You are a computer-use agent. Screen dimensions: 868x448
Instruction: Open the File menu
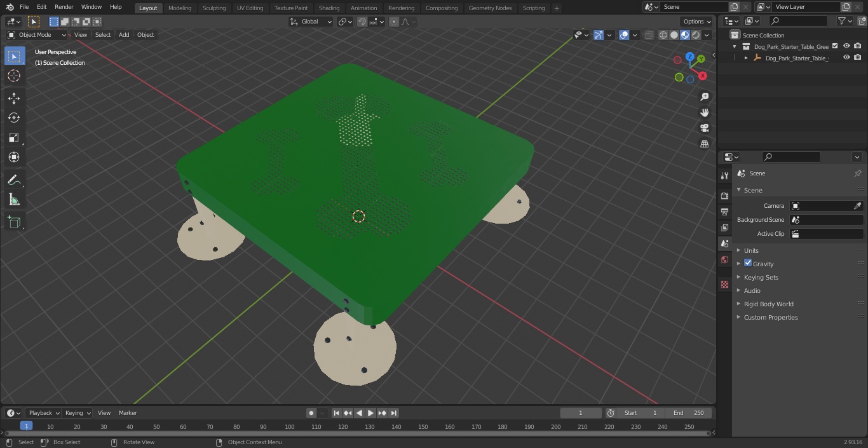[24, 7]
